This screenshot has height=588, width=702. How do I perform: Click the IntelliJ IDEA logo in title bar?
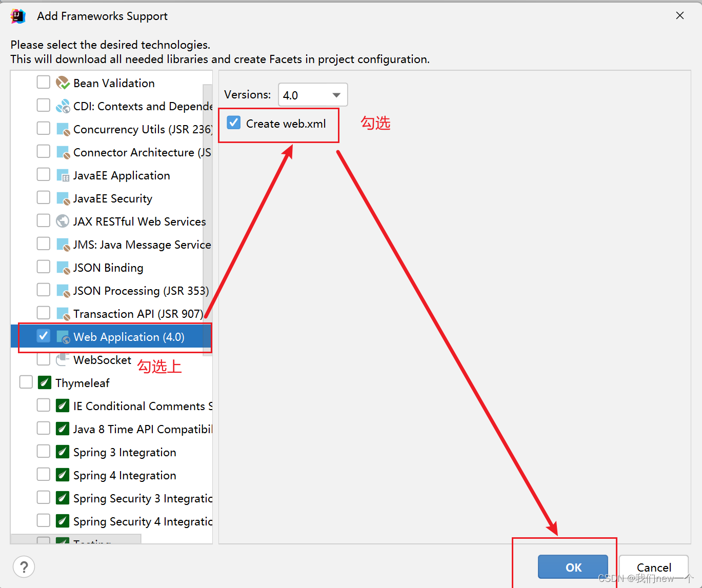pos(18,16)
